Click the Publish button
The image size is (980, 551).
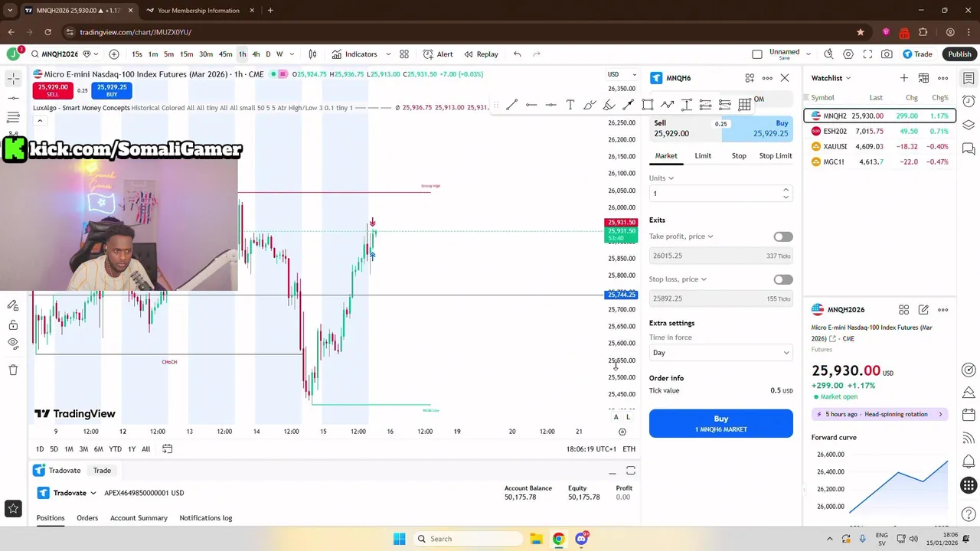[x=959, y=54]
